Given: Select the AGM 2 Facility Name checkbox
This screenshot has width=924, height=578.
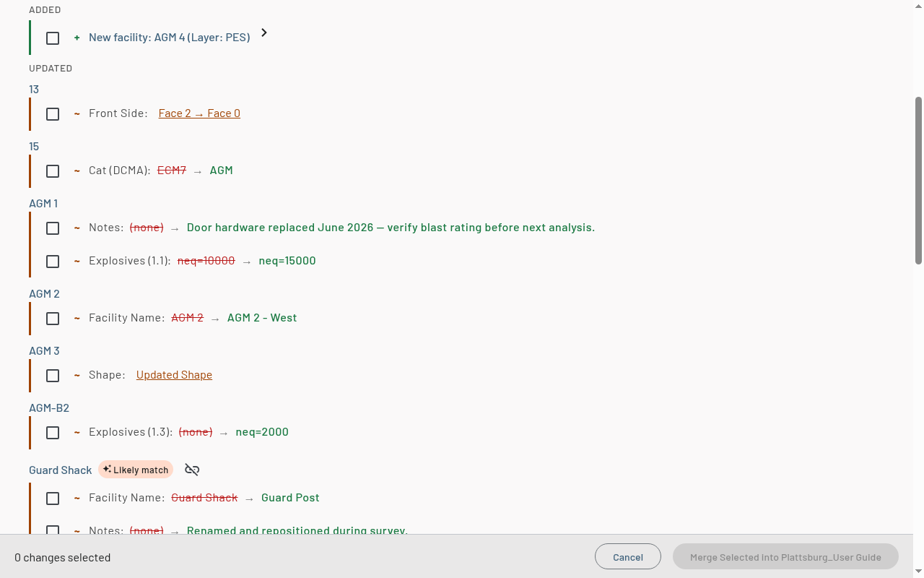Looking at the screenshot, I should [x=53, y=319].
